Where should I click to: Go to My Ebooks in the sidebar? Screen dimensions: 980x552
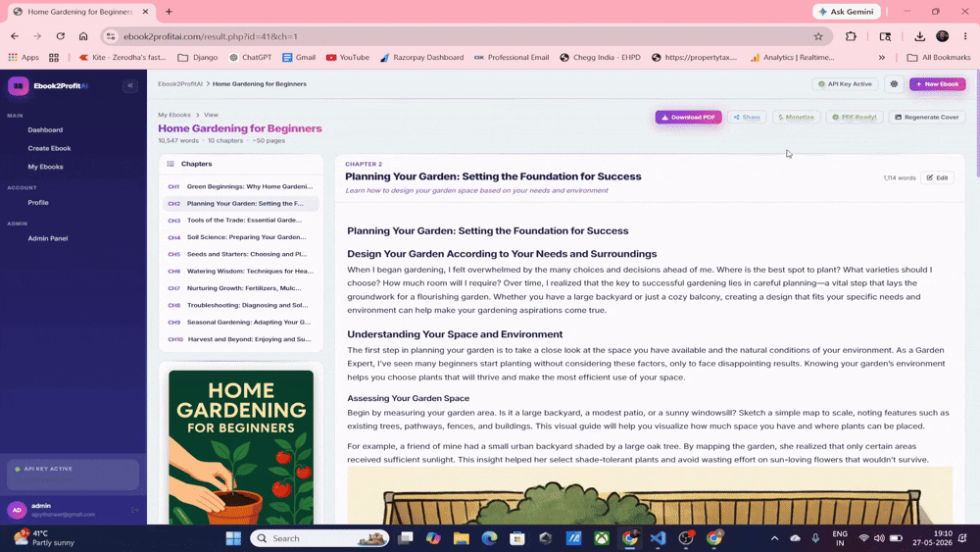pos(45,167)
